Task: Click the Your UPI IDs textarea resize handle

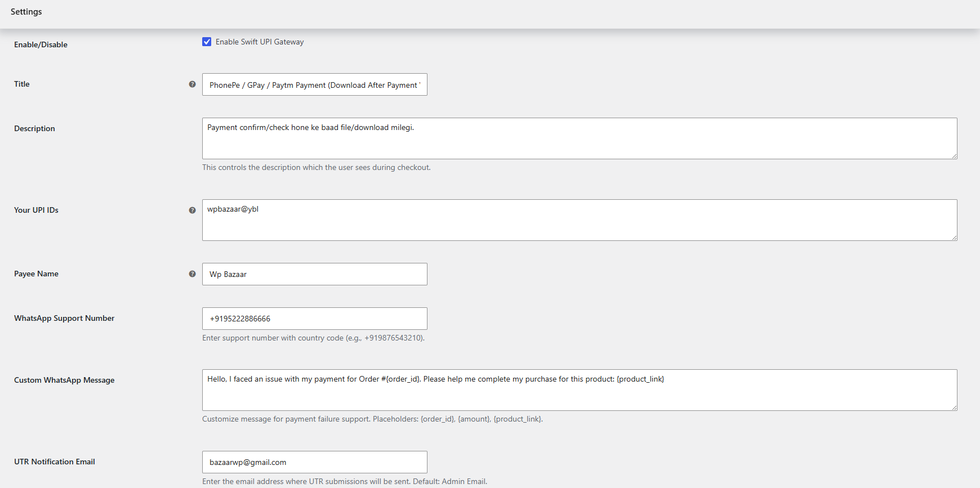Action: coord(954,238)
